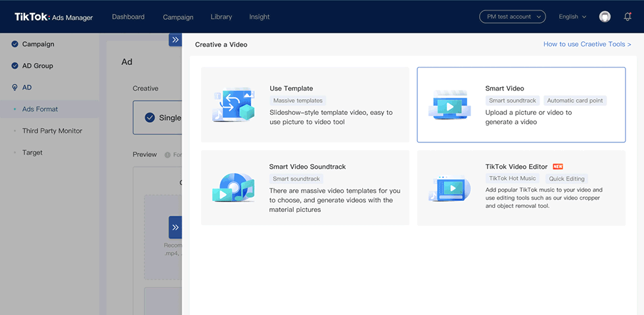Click Upload a picture or video description
The height and width of the screenshot is (315, 644).
(x=528, y=117)
